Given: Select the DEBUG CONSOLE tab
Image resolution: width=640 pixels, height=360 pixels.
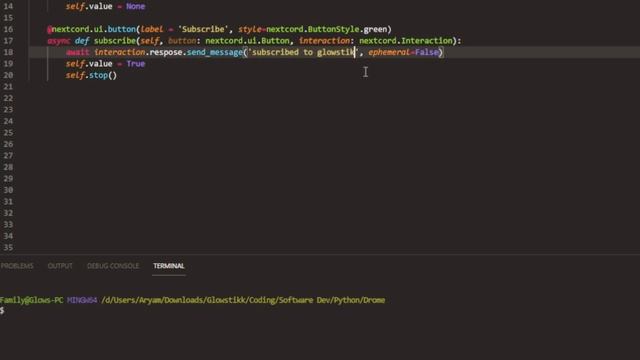Looking at the screenshot, I should click(113, 266).
